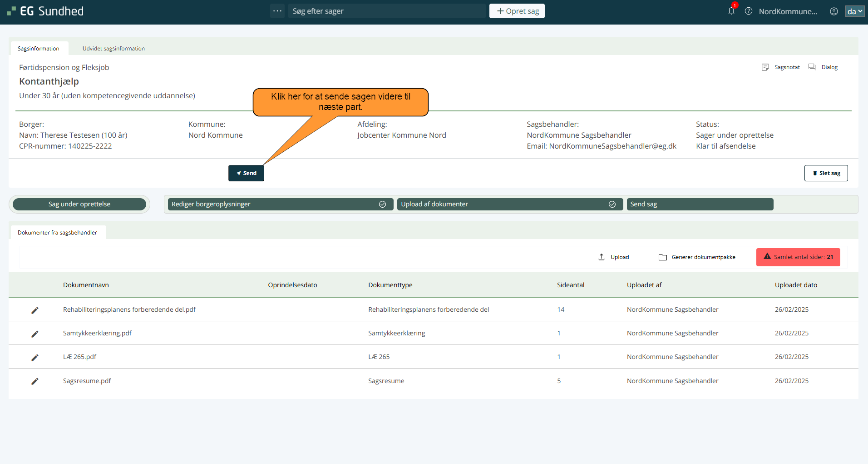Open the Sagsnotat note icon
This screenshot has width=868, height=464.
pyautogui.click(x=765, y=67)
